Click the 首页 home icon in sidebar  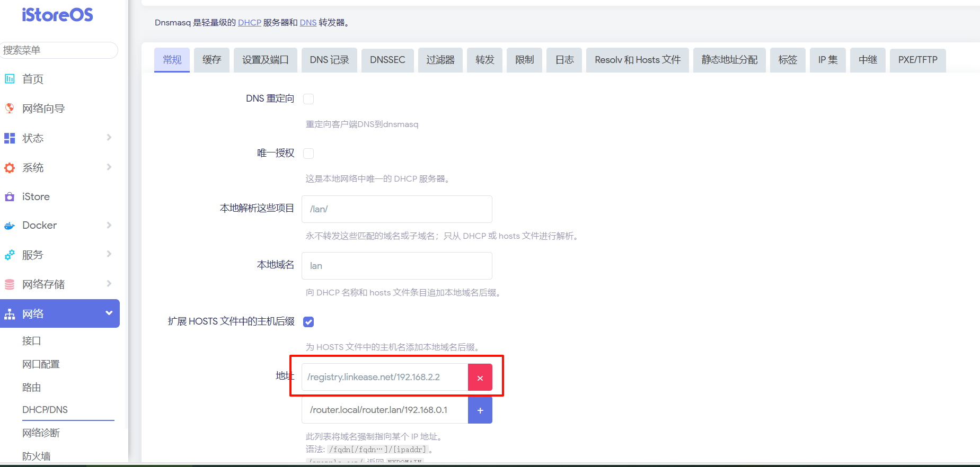point(10,79)
